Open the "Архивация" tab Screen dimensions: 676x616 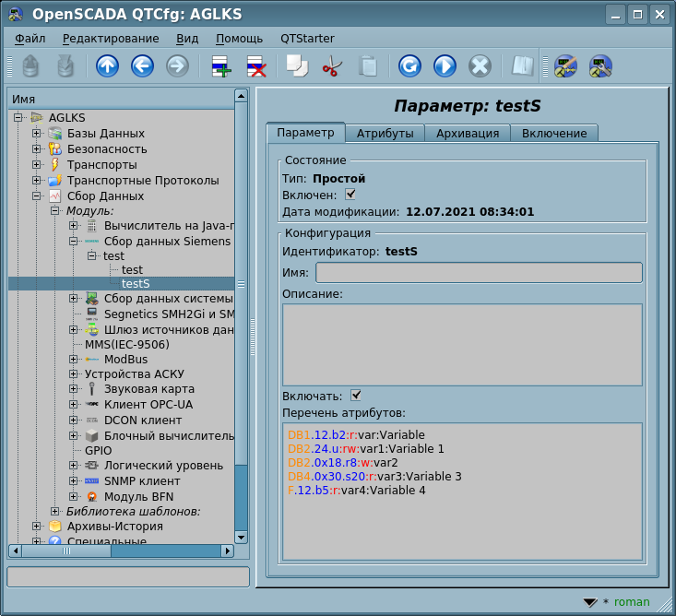(x=468, y=134)
